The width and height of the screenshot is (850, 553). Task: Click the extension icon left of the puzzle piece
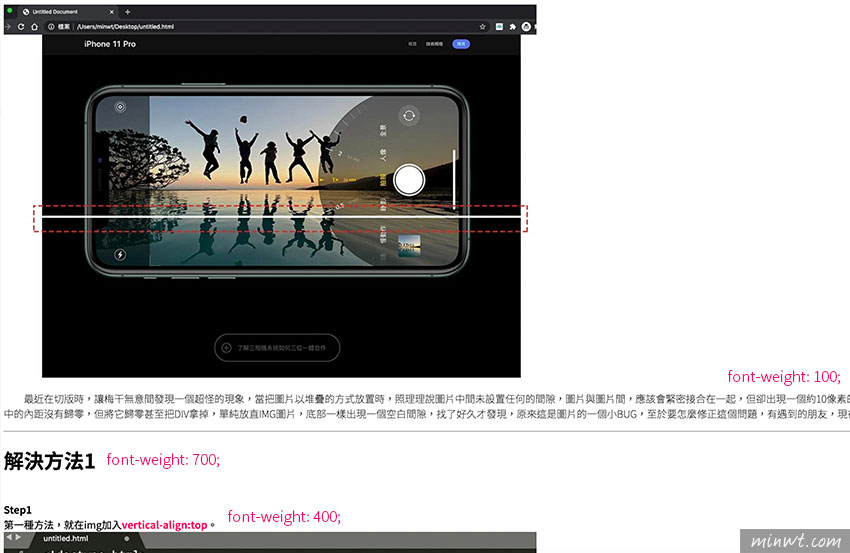(499, 27)
